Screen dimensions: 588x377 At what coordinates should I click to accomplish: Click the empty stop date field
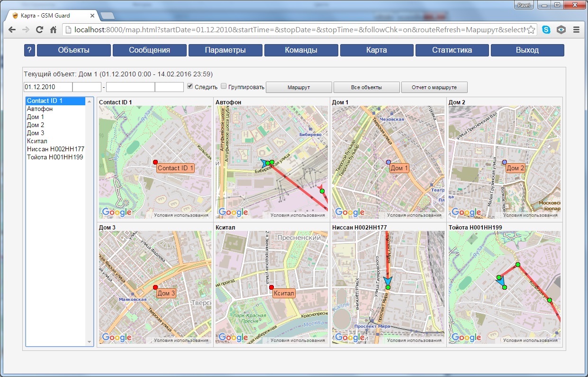pos(130,87)
